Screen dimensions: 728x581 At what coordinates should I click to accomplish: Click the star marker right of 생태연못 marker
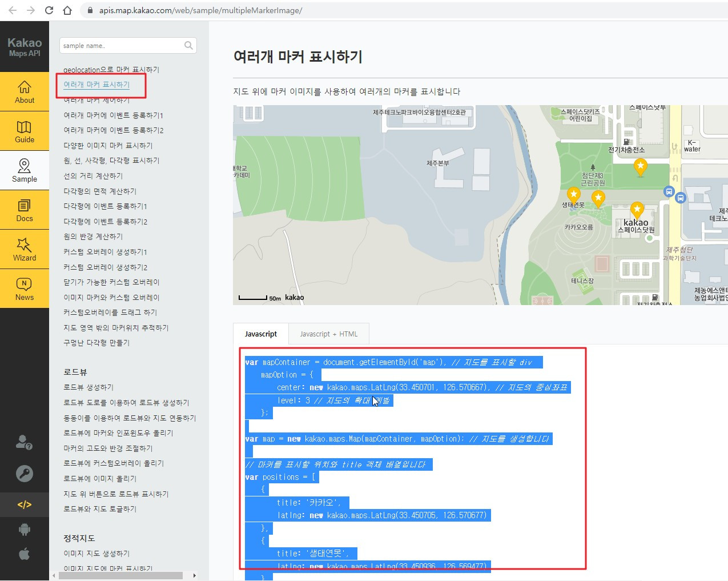tap(598, 199)
